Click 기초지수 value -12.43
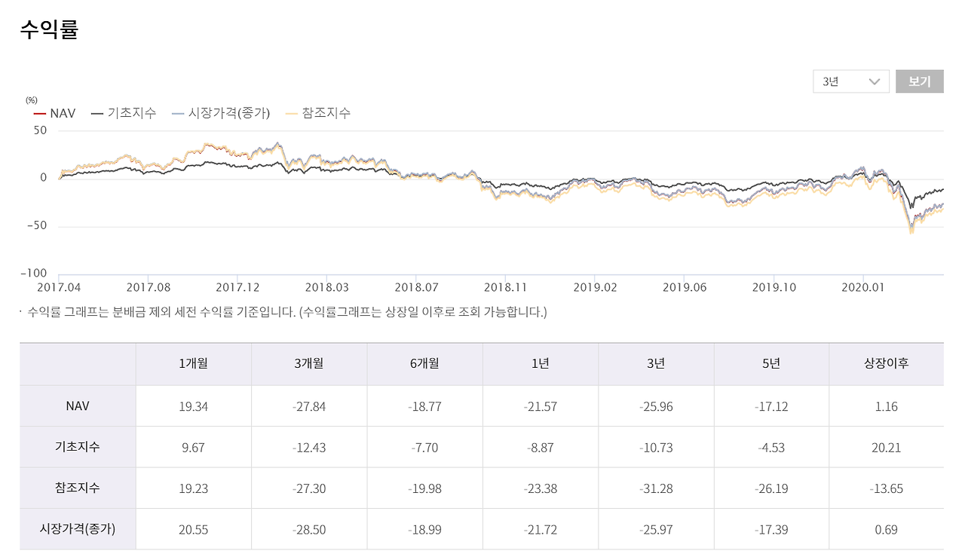The height and width of the screenshot is (560, 965). pos(309,448)
